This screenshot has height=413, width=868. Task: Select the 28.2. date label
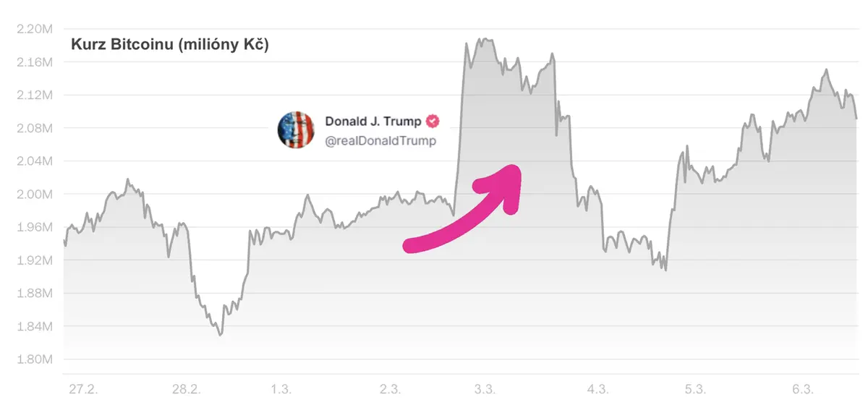pos(187,390)
